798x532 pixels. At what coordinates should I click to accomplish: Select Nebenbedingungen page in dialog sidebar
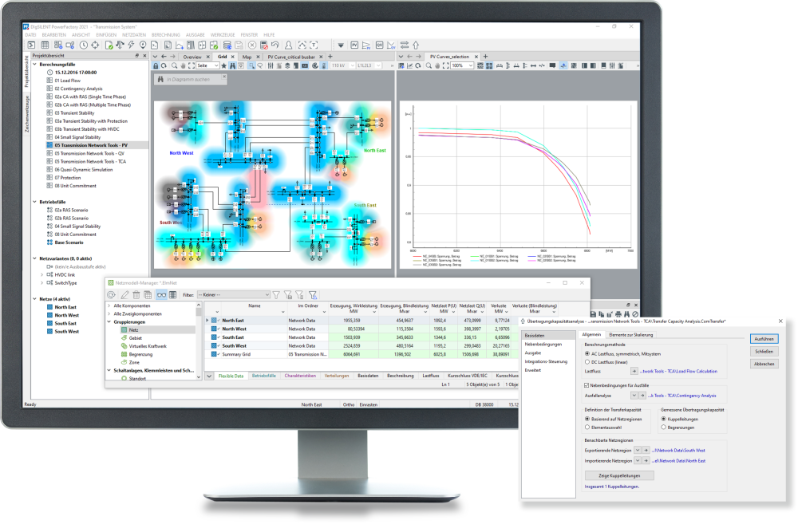coord(543,345)
